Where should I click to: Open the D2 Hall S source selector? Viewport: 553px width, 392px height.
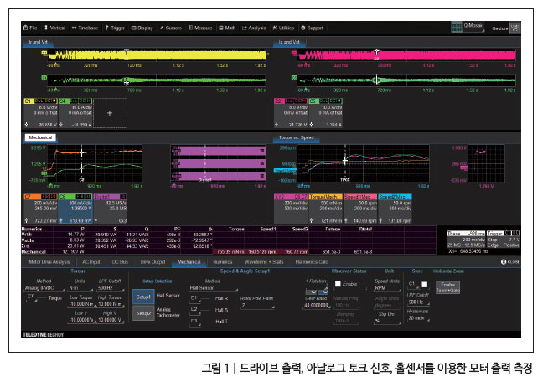[195, 310]
